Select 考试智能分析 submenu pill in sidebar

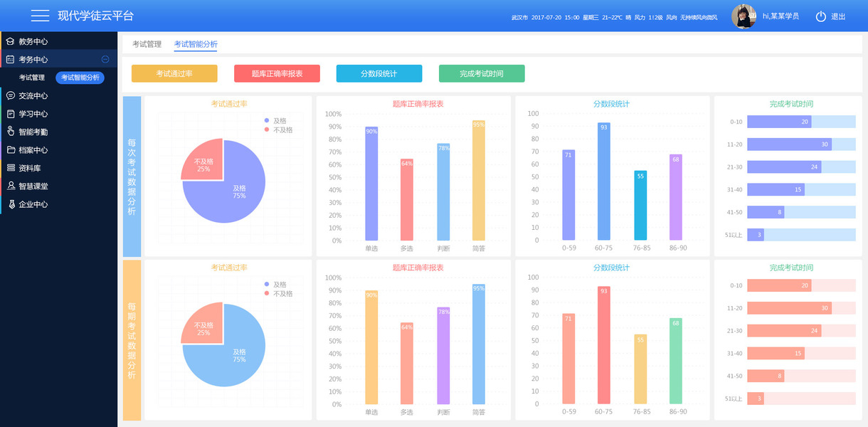pos(80,78)
